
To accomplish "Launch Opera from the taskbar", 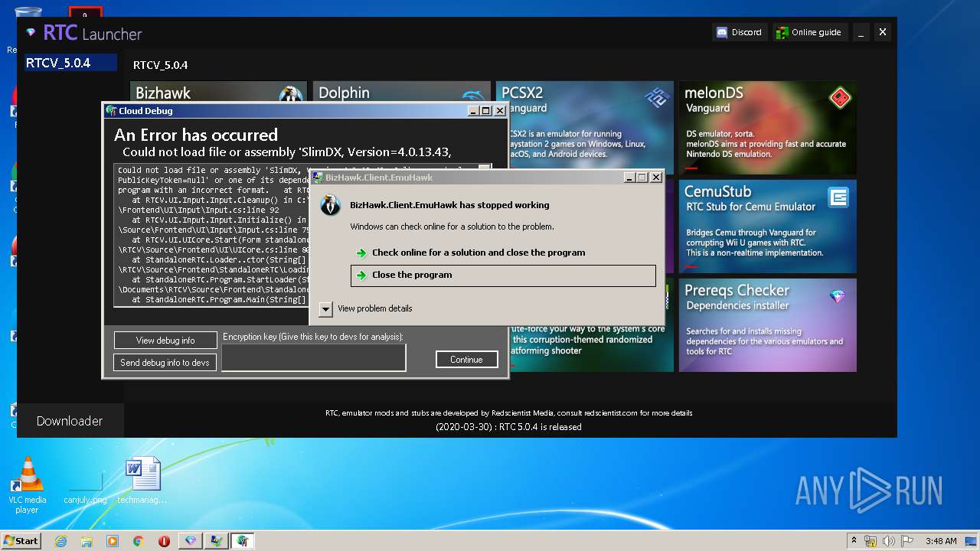I will (x=164, y=541).
